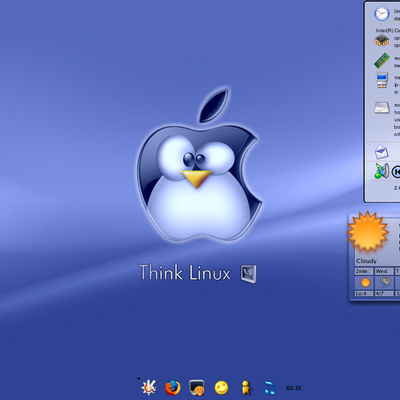
Task: Click the yellow smiley face icon
Action: pos(221,388)
